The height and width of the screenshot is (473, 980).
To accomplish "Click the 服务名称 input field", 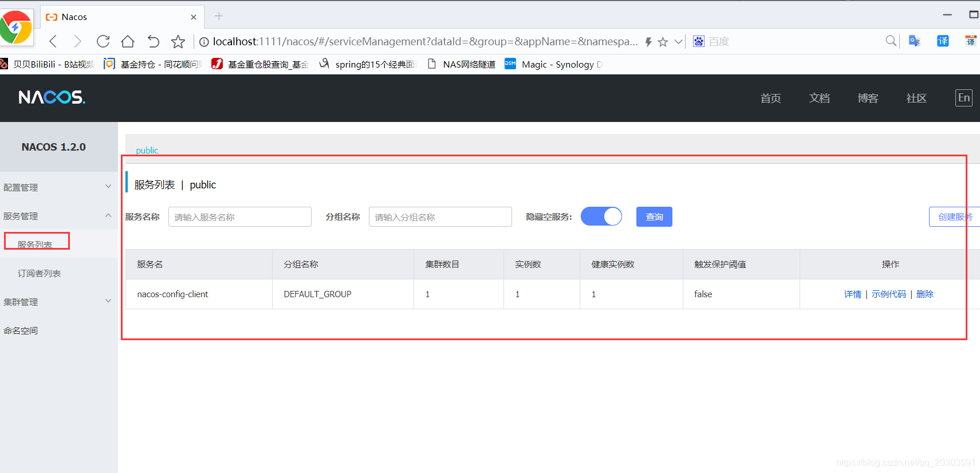I will [x=240, y=217].
